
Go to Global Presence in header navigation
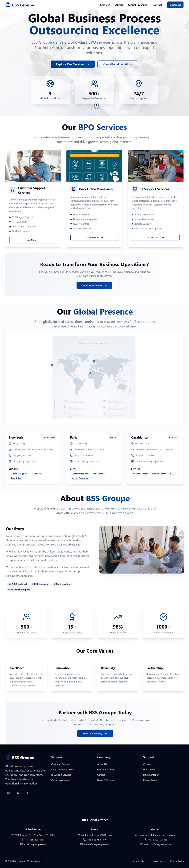click(138, 5)
